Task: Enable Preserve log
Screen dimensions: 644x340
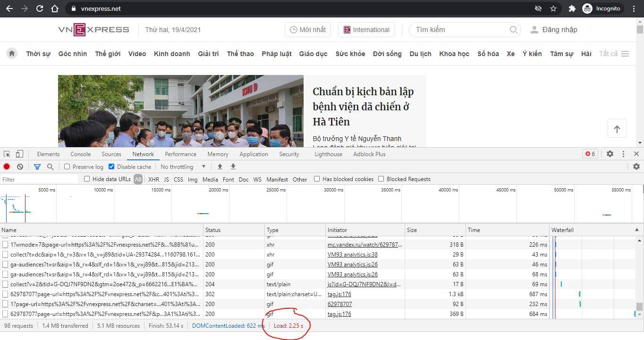Action: pos(67,166)
